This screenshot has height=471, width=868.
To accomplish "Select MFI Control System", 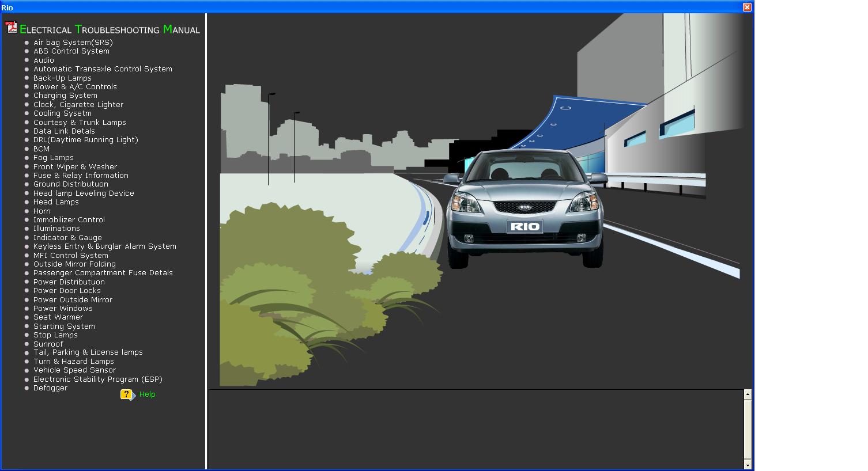I will point(70,256).
